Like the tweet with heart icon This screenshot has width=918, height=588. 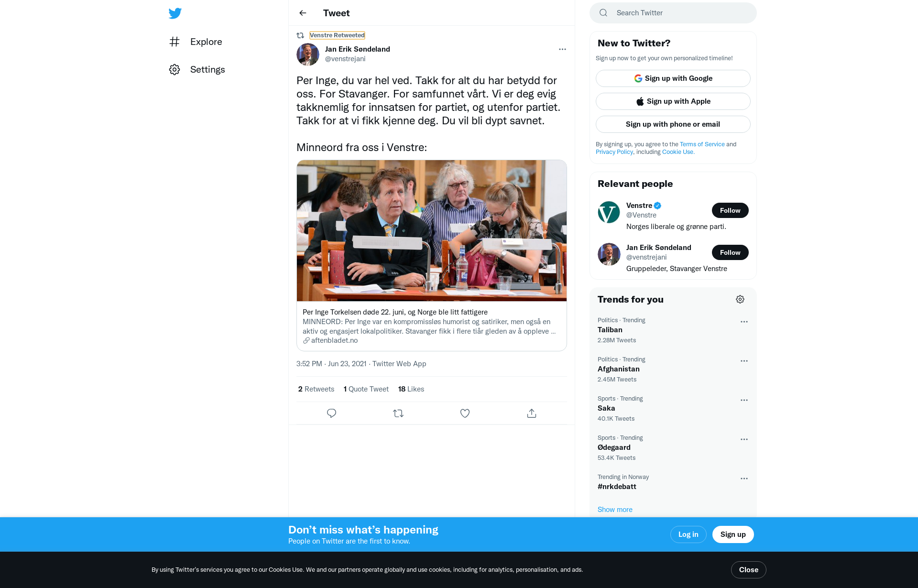click(x=465, y=413)
